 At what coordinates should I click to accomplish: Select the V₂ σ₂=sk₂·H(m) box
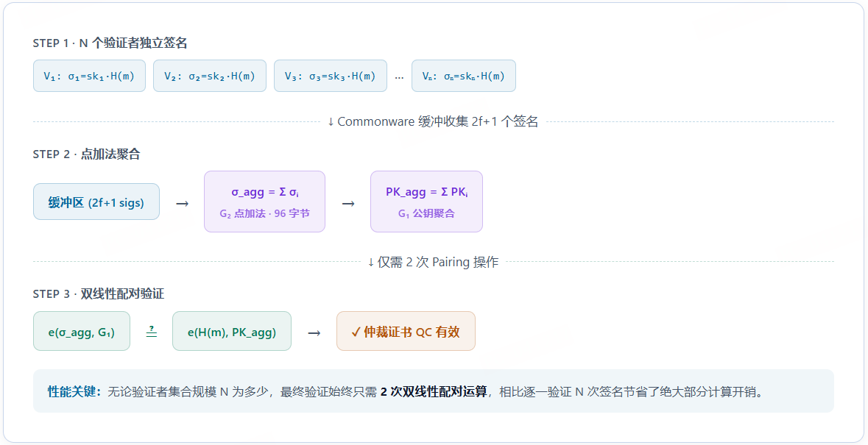click(210, 76)
